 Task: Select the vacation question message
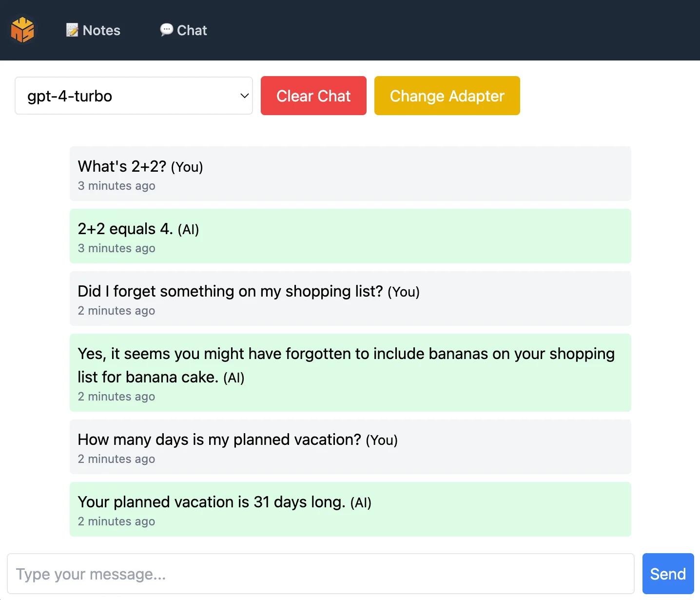350,447
